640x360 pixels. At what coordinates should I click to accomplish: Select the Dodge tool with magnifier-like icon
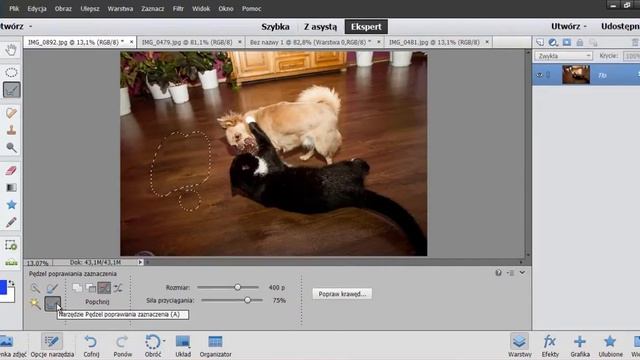11,147
